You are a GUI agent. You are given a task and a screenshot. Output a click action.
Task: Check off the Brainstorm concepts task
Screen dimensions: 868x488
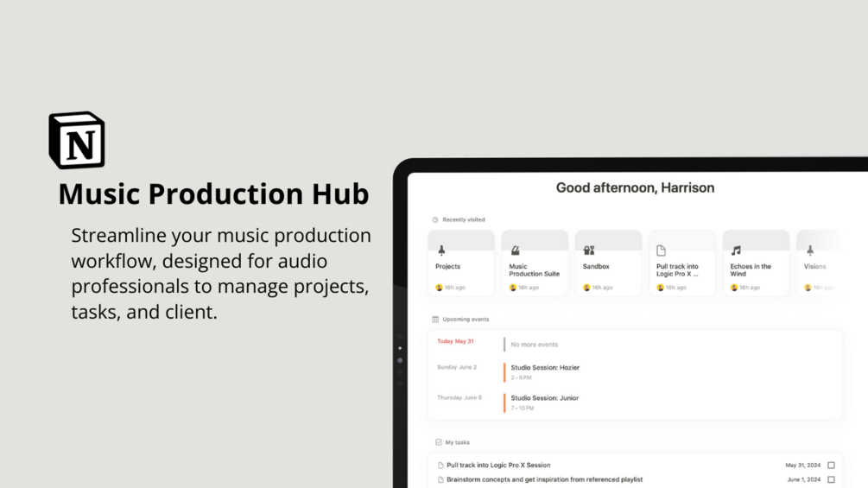(831, 479)
